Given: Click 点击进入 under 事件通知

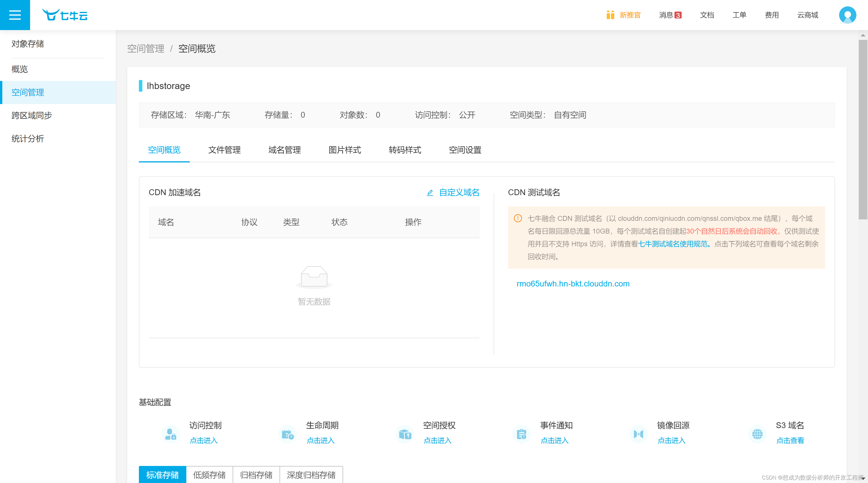Looking at the screenshot, I should click(555, 441).
